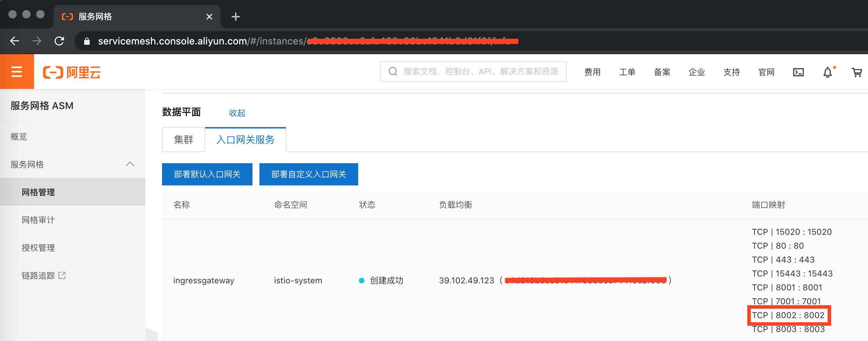Click the 部署自定义入口网关 button
This screenshot has width=868, height=341.
[x=308, y=174]
